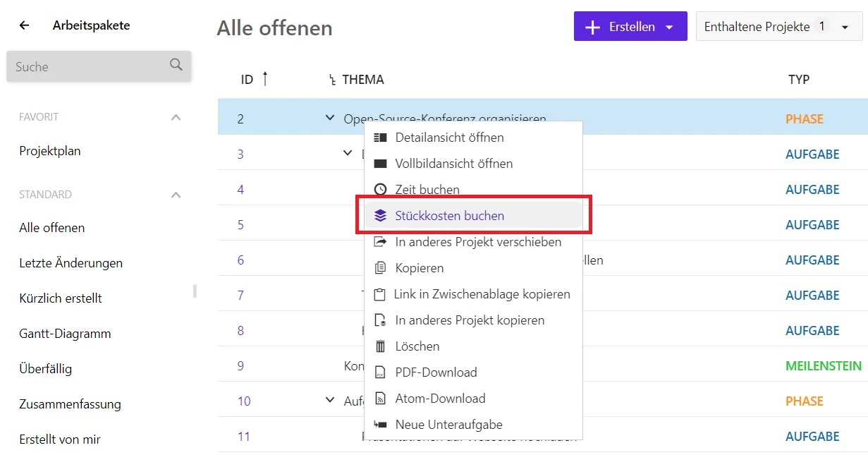Click the Kopieren copy icon

tap(381, 268)
